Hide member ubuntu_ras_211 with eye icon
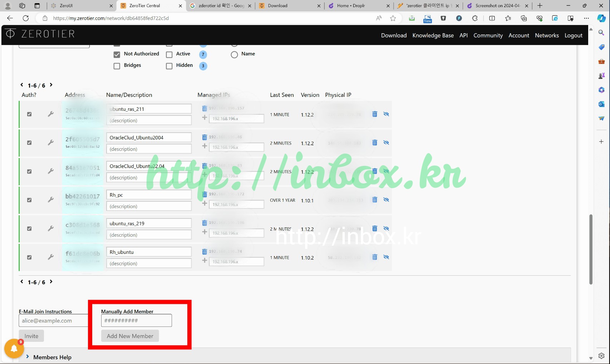This screenshot has width=610, height=364. click(x=386, y=114)
